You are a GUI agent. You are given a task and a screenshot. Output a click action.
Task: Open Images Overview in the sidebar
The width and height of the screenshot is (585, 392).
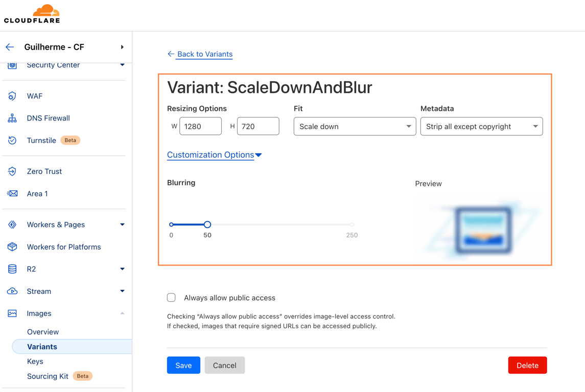[43, 332]
